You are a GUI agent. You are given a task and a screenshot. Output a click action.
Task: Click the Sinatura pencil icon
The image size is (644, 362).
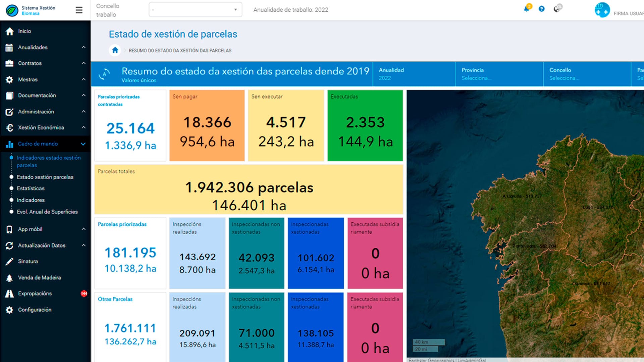[9, 261]
